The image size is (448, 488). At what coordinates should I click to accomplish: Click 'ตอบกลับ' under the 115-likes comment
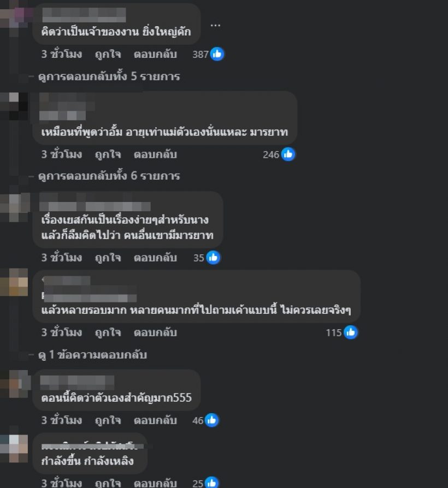click(x=156, y=332)
